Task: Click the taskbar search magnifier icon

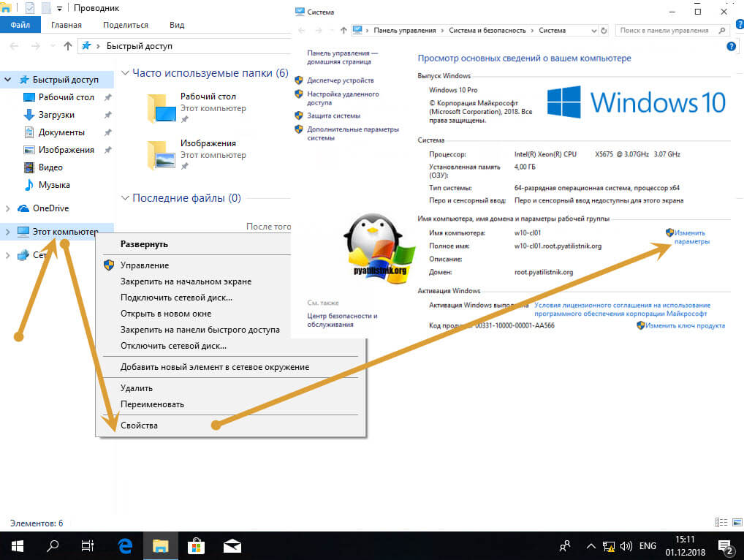Action: (x=53, y=546)
